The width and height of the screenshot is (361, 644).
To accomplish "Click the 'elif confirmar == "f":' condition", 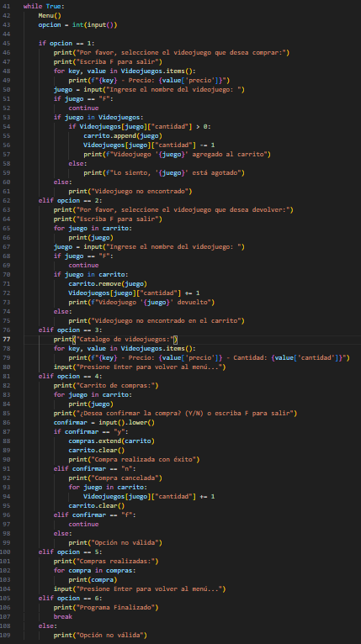I will [94, 515].
